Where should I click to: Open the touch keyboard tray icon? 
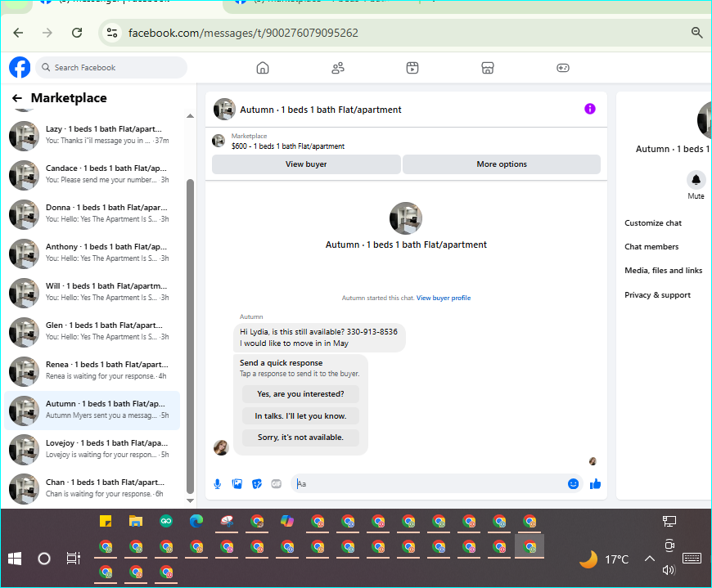[692, 559]
